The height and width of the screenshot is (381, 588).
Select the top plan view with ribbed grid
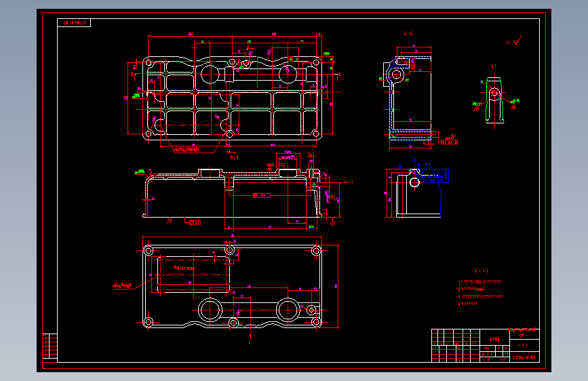(233, 93)
